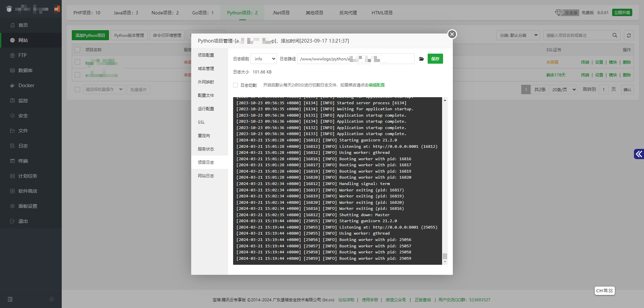Viewport: 644px width, 308px height.
Task: Open 运行配置 in dialog menu
Action: 210,109
